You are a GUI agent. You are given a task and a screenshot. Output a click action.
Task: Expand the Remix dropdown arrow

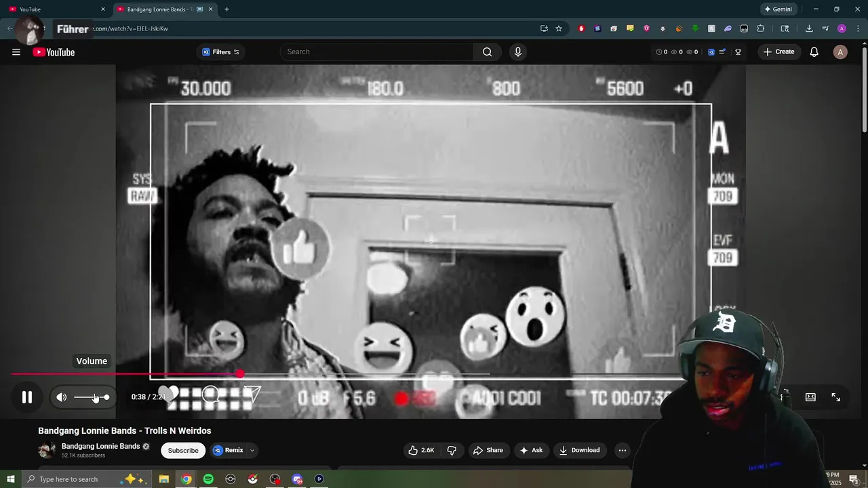point(252,450)
